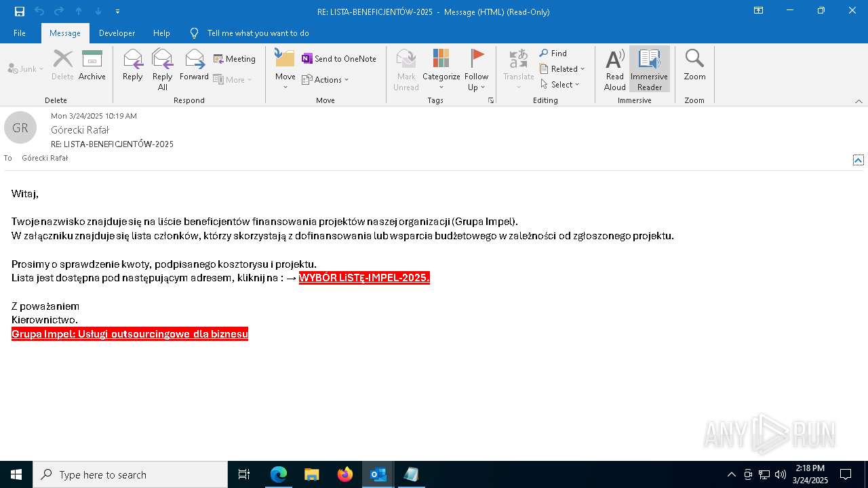Image resolution: width=868 pixels, height=488 pixels.
Task: Open the Grupa Impel outsourcing link
Action: point(130,333)
